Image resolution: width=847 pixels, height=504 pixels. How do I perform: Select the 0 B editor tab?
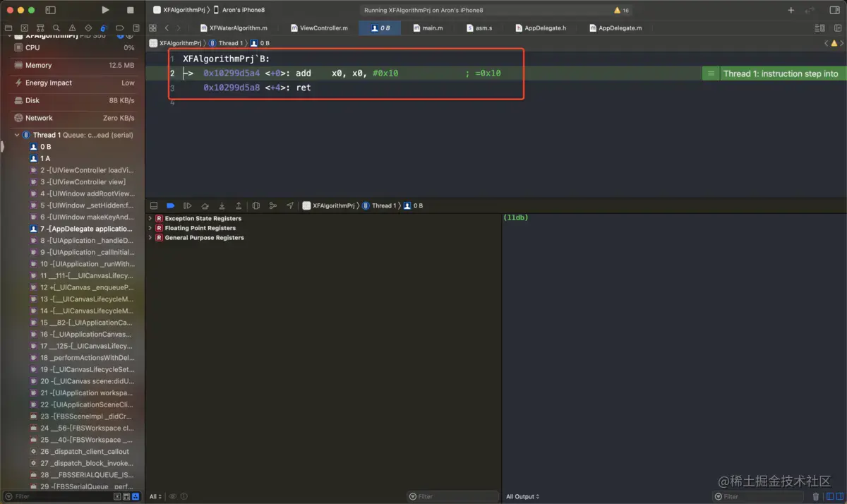pyautogui.click(x=380, y=28)
